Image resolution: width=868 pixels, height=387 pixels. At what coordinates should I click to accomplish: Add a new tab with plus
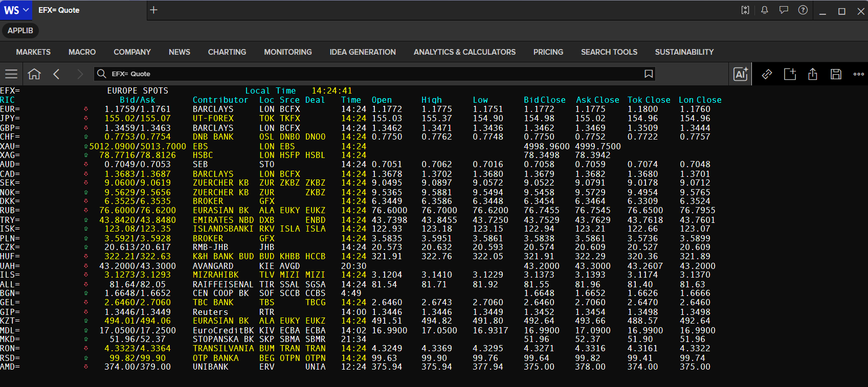(x=153, y=10)
